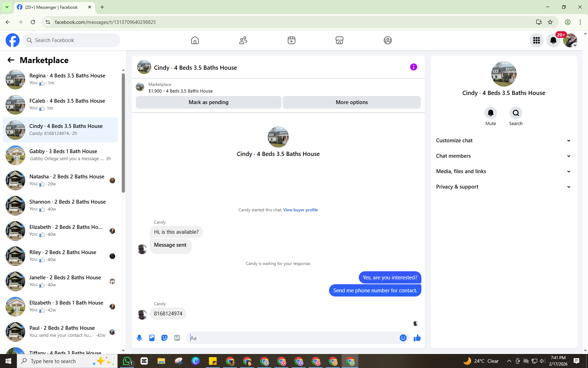
Task: Go back using the Marketplace back arrow
Action: 11,60
